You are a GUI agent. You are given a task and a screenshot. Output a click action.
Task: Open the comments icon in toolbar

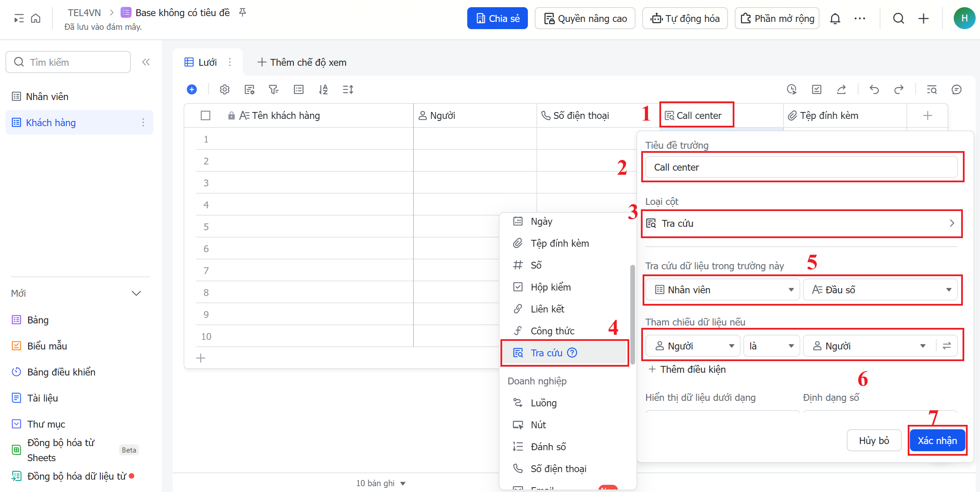point(956,89)
